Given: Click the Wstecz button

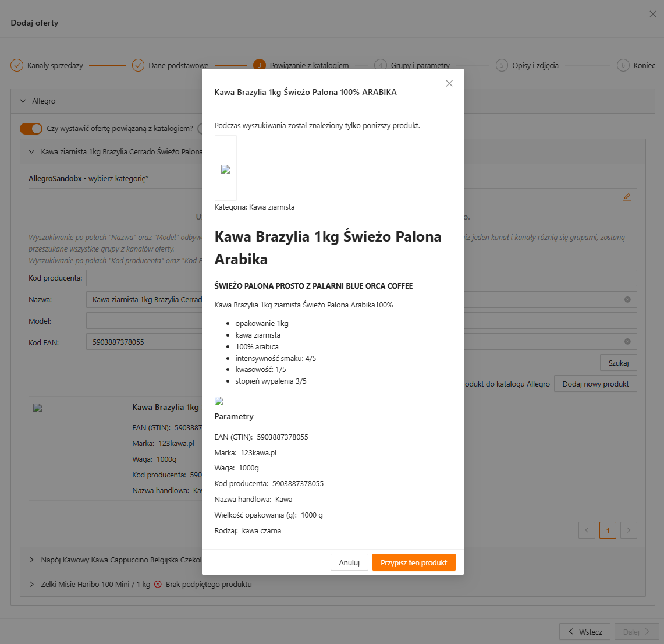Looking at the screenshot, I should coord(584,632).
